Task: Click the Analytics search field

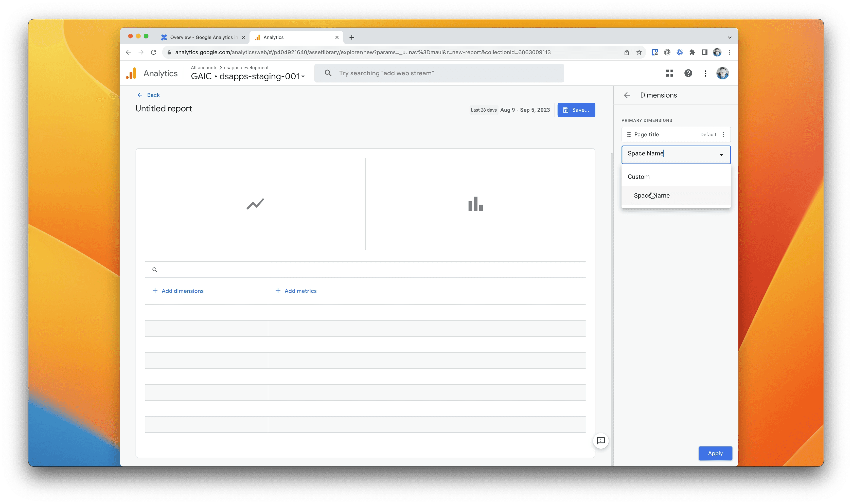Action: click(439, 73)
